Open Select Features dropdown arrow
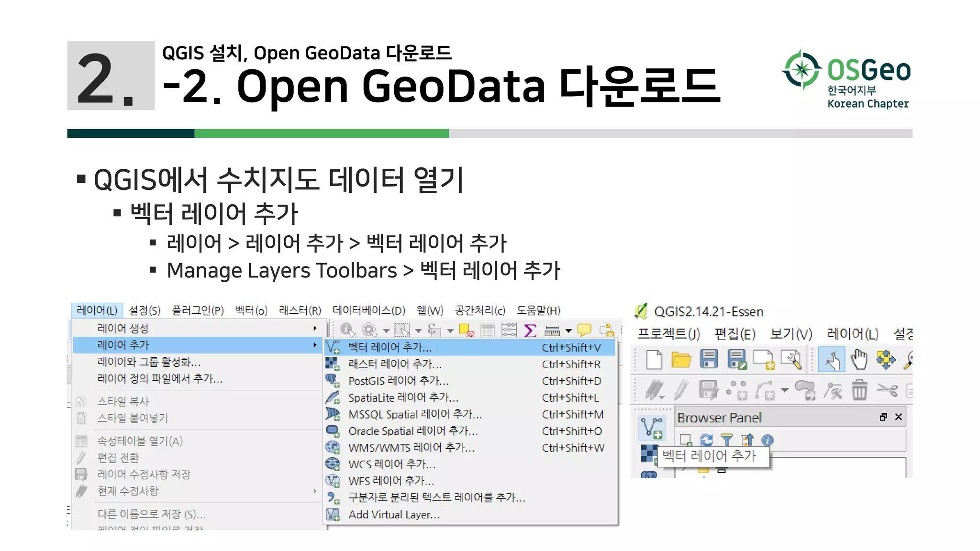980x551 pixels. [418, 331]
